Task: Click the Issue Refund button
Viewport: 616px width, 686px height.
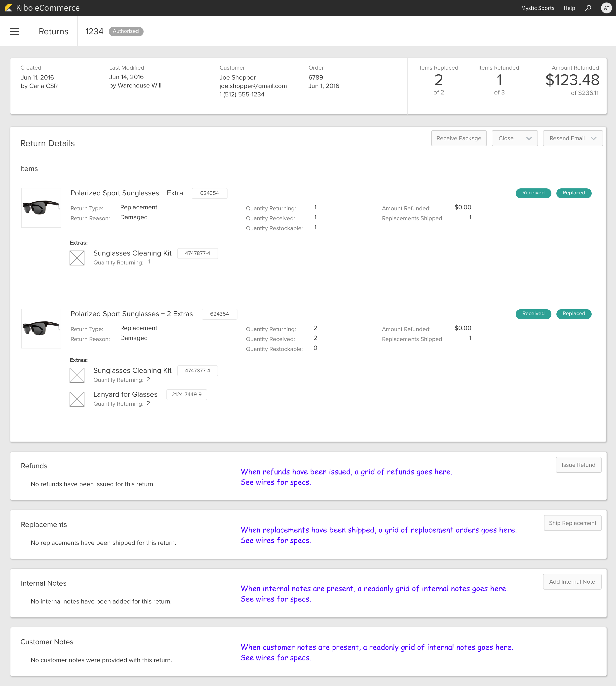Action: 578,465
